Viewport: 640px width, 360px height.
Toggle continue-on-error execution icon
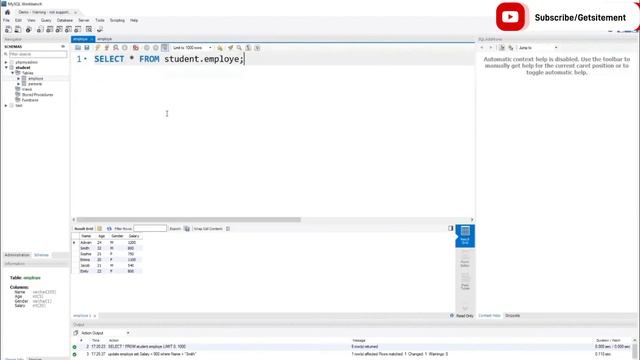(x=136, y=48)
